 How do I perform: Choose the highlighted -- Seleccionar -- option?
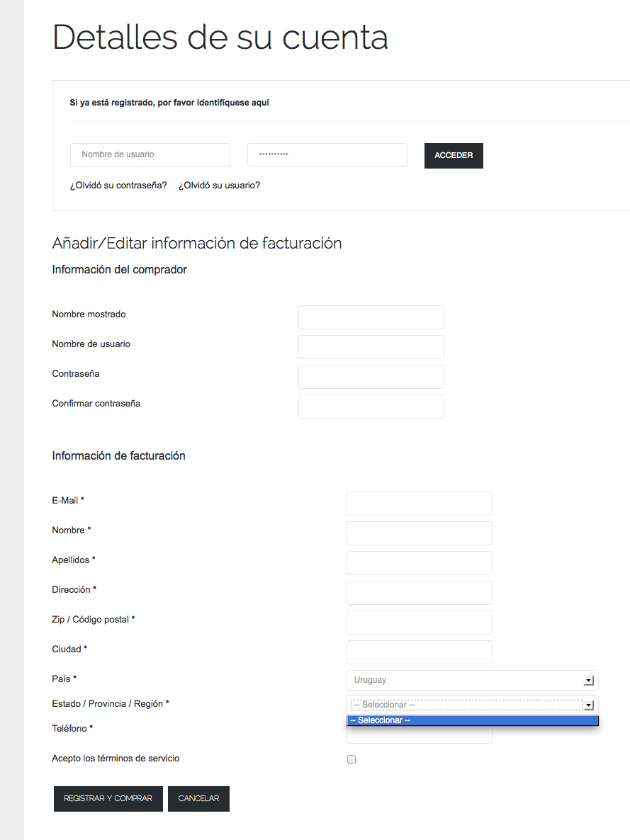click(x=473, y=720)
